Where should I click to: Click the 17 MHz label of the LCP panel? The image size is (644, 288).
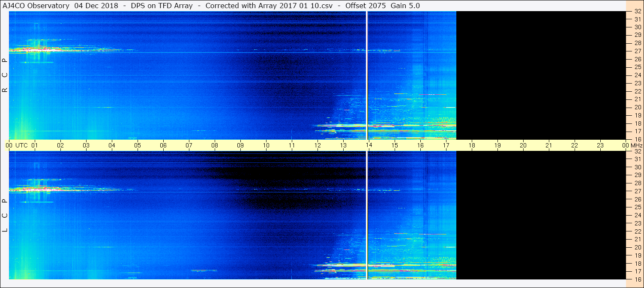638,271
